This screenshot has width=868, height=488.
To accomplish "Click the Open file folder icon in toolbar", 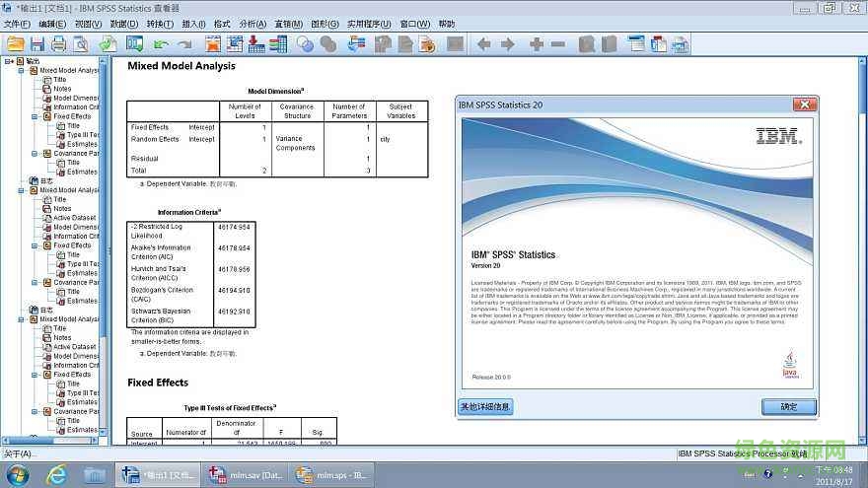I will click(x=16, y=44).
